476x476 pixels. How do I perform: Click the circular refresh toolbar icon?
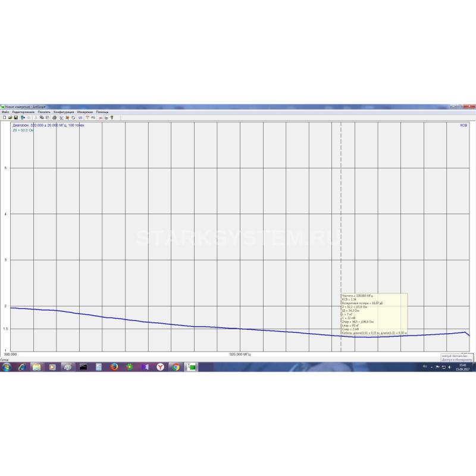73,117
